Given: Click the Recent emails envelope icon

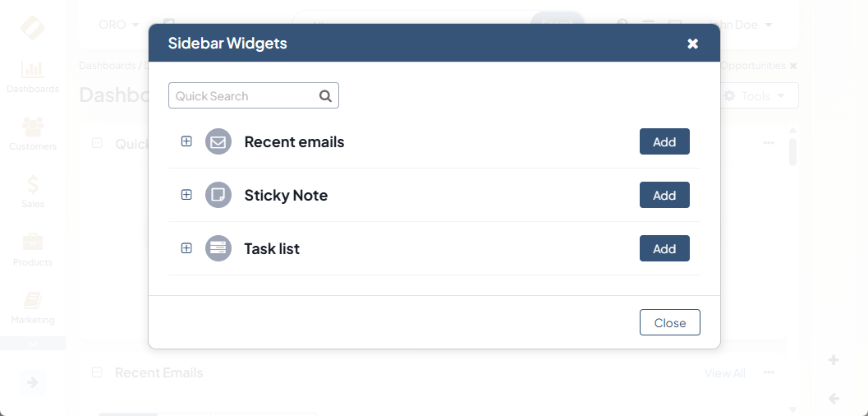Looking at the screenshot, I should click(218, 142).
